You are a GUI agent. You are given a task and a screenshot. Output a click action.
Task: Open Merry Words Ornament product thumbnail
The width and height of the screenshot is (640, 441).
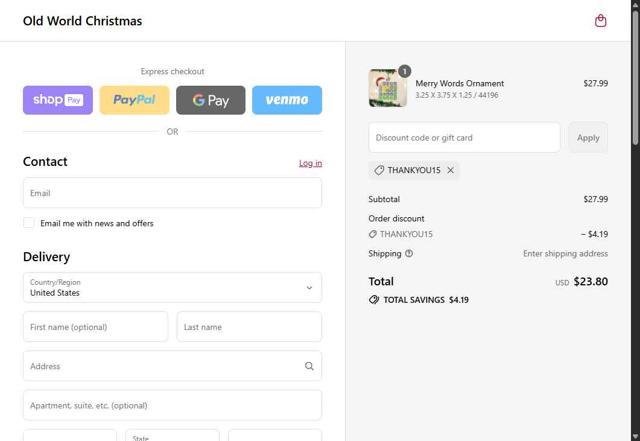(x=388, y=88)
